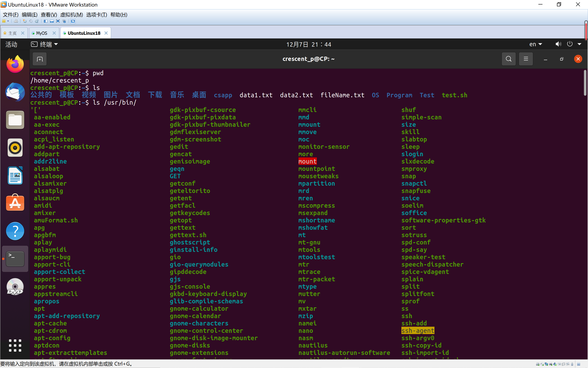This screenshot has width=588, height=368.
Task: Click 'gnome-control-center' in the listing
Action: pos(206,331)
